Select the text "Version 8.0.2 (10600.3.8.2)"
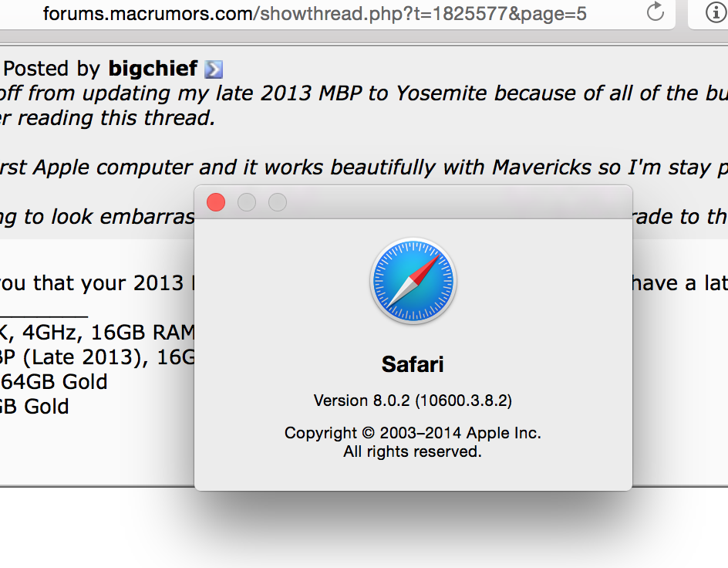This screenshot has height=568, width=728. click(x=413, y=401)
